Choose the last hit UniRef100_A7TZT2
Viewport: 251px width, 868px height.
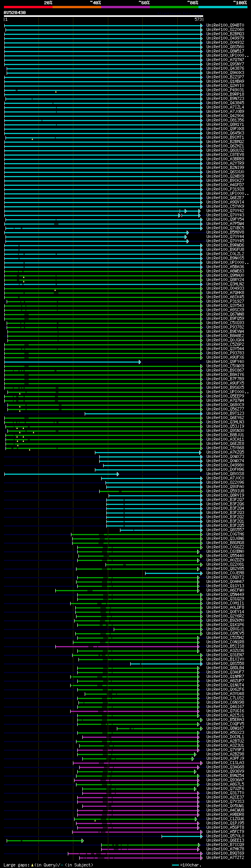225,857
